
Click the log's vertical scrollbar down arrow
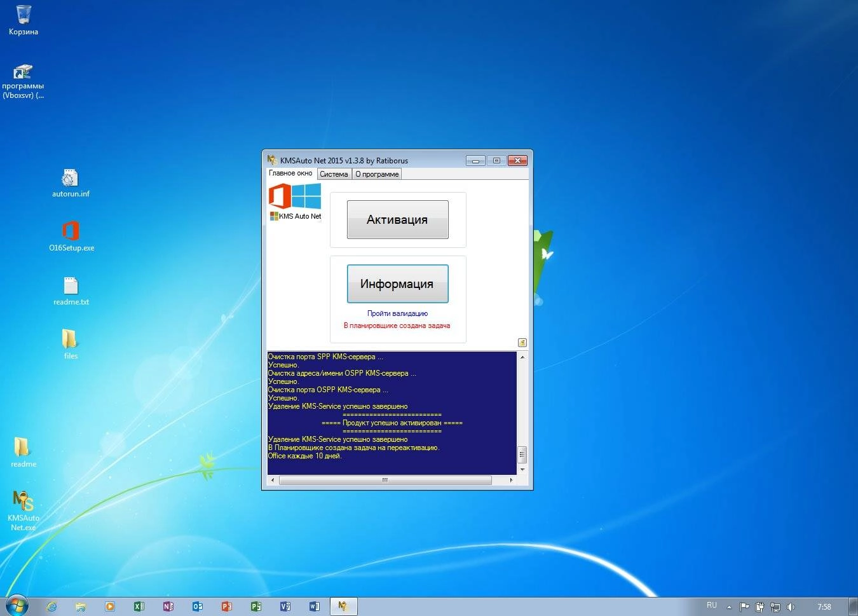tap(522, 470)
